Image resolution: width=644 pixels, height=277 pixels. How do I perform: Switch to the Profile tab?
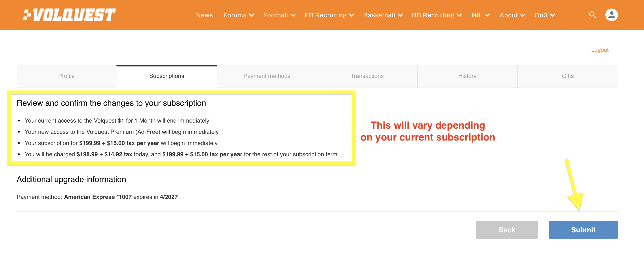[x=66, y=76]
